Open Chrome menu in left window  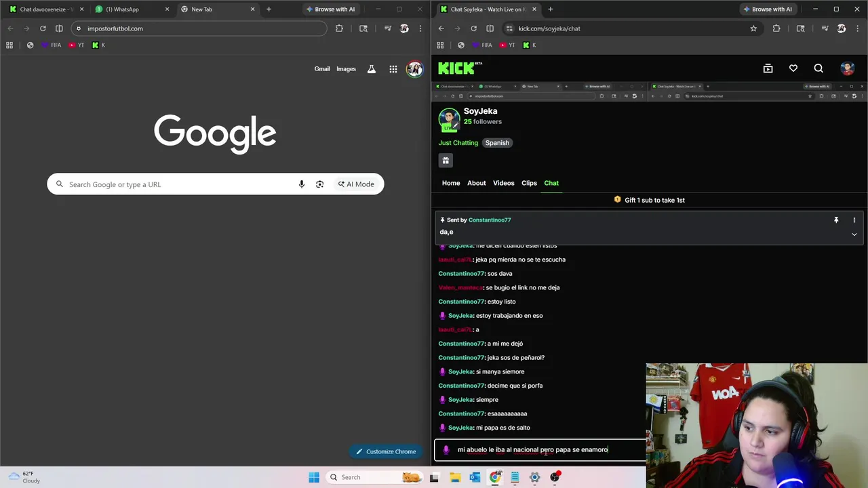(x=420, y=28)
